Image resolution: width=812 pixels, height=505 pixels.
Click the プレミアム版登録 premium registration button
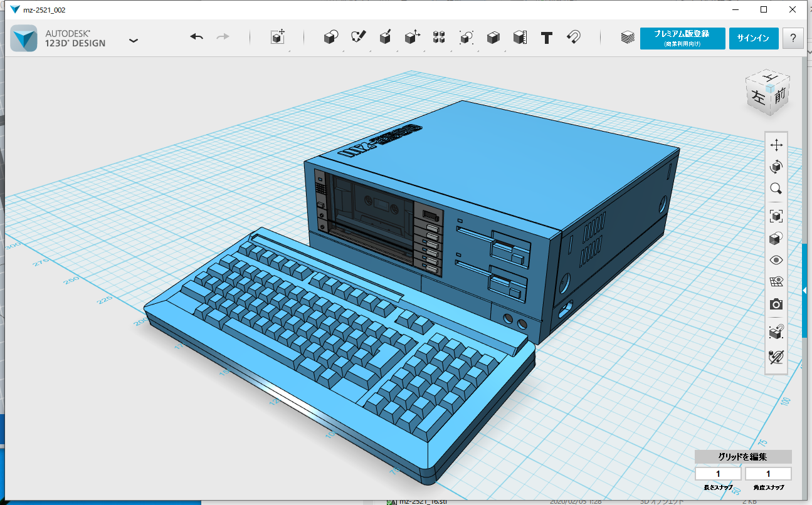[682, 38]
